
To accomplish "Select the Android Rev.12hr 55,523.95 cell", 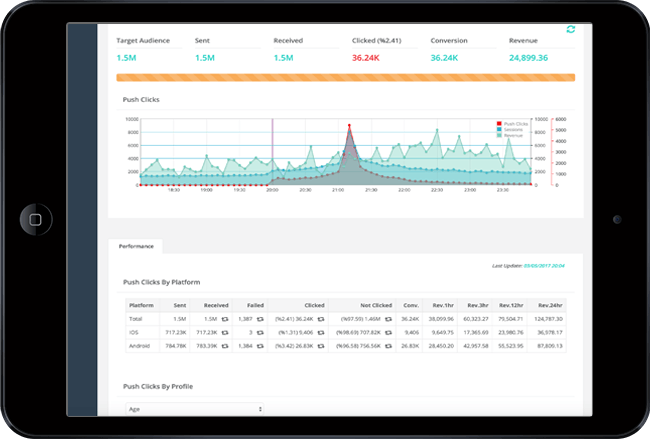I will click(x=511, y=346).
